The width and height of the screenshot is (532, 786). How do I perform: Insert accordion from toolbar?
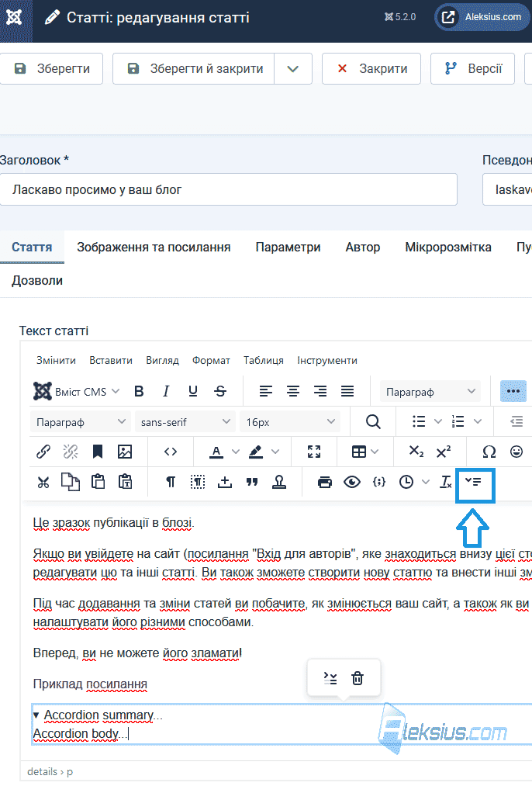473,482
